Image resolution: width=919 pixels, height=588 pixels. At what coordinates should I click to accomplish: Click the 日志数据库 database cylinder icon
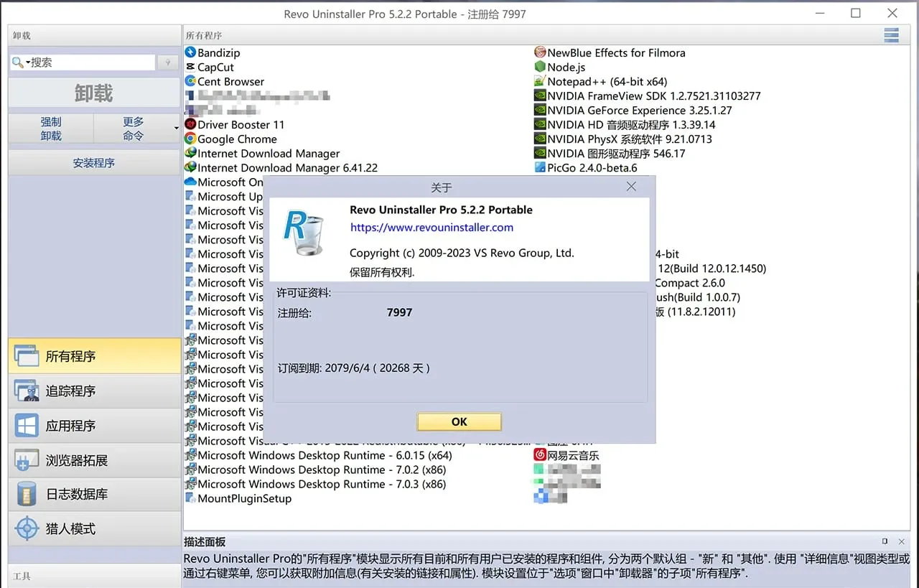[x=27, y=494]
